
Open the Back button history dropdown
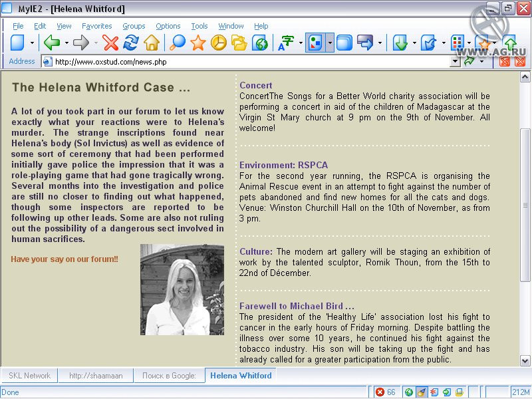[x=66, y=43]
